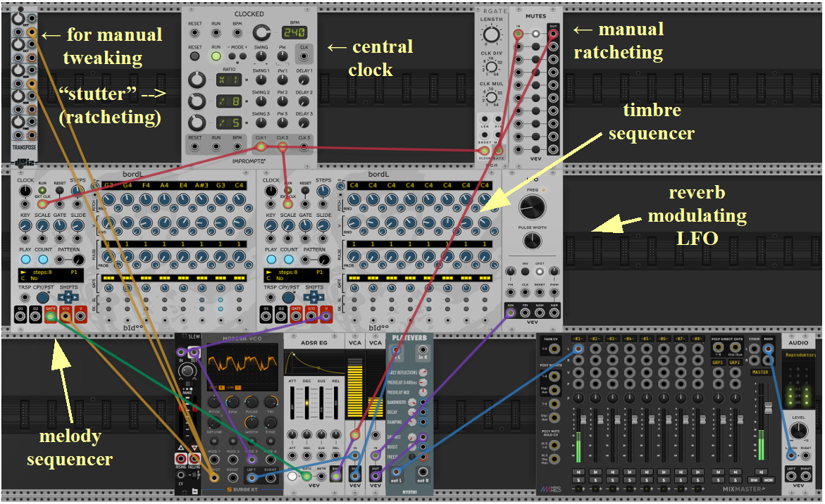The width and height of the screenshot is (825, 504).
Task: Mute GRP1 on MixMaster
Action: [719, 472]
